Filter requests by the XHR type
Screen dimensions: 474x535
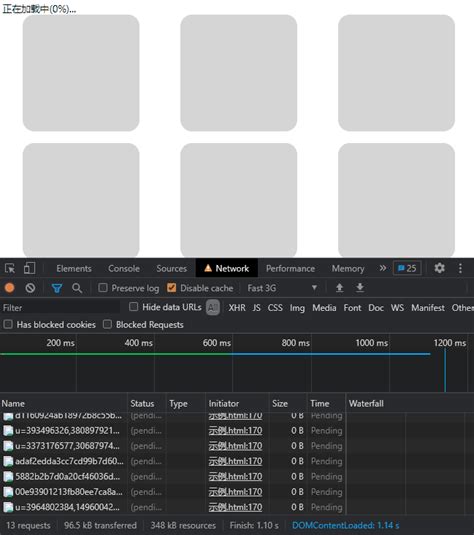[237, 308]
